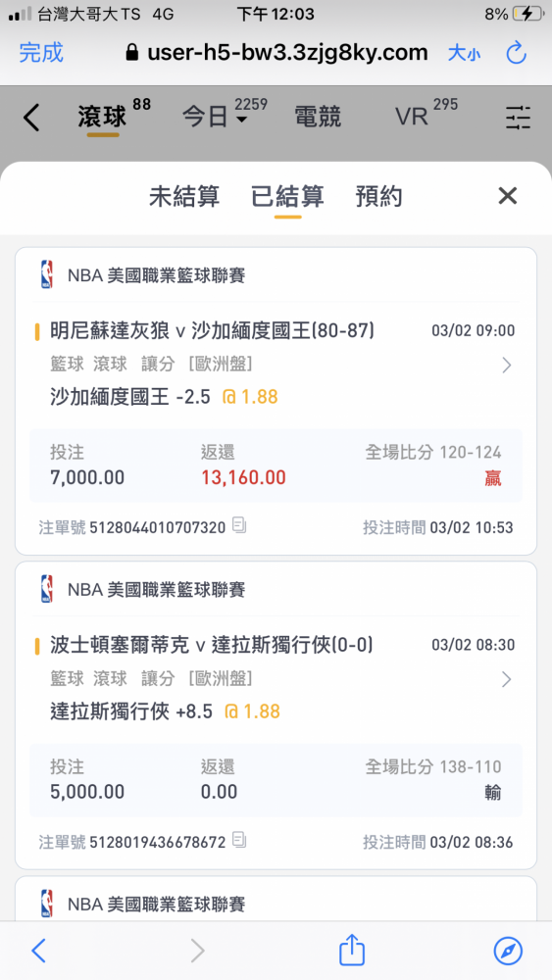Tap the Safari share icon
Image resolution: width=552 pixels, height=980 pixels.
(351, 950)
